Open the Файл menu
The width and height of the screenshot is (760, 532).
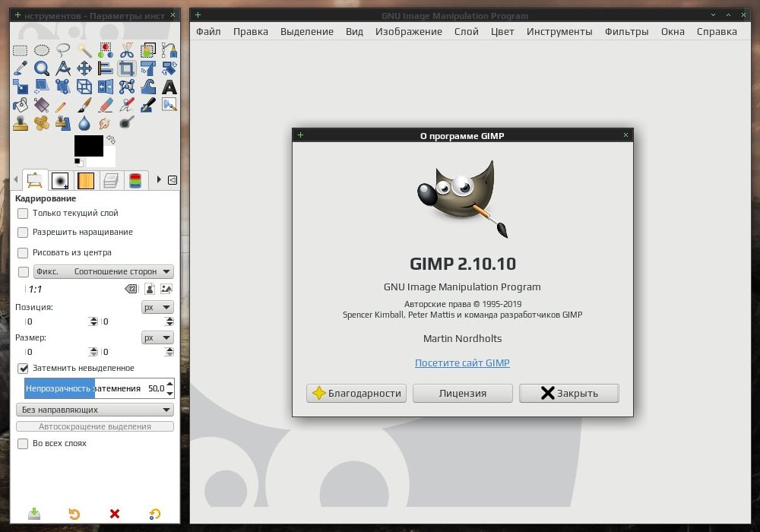[208, 31]
